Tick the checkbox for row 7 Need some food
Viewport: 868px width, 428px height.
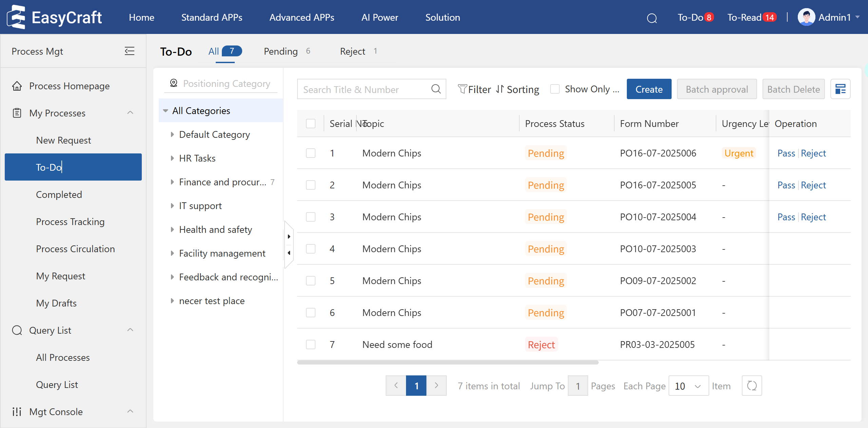pyautogui.click(x=310, y=345)
